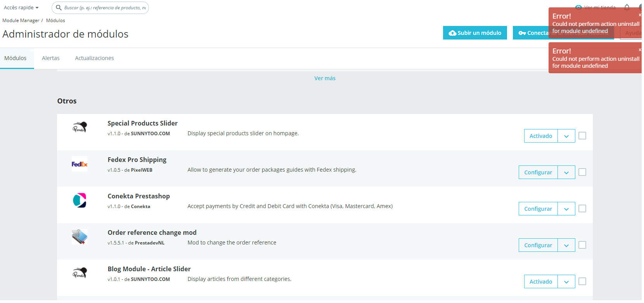Click the Ver más link
Screen dimensions: 644x303
[325, 78]
